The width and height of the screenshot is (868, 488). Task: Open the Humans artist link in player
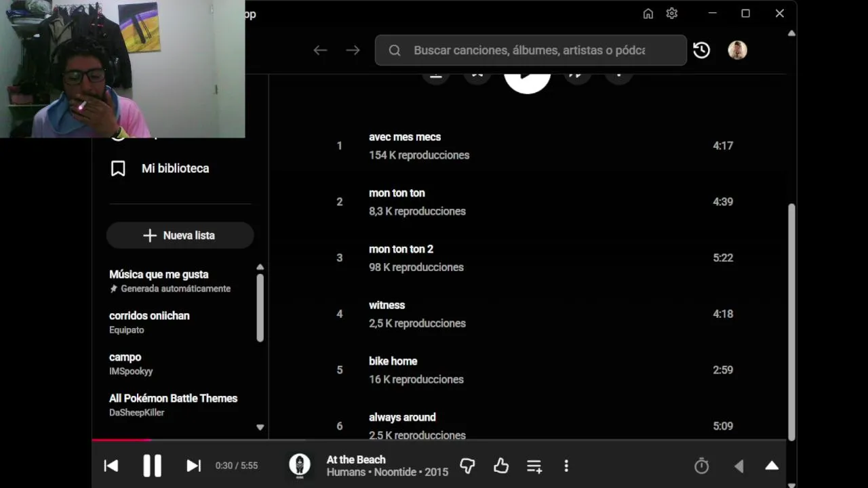click(346, 472)
